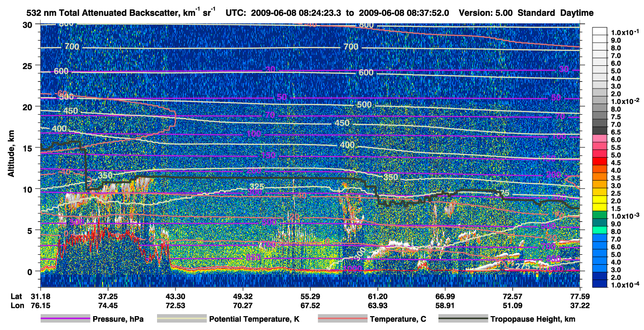
Task: Click the altitude axis tick 25
Action: click(29, 66)
